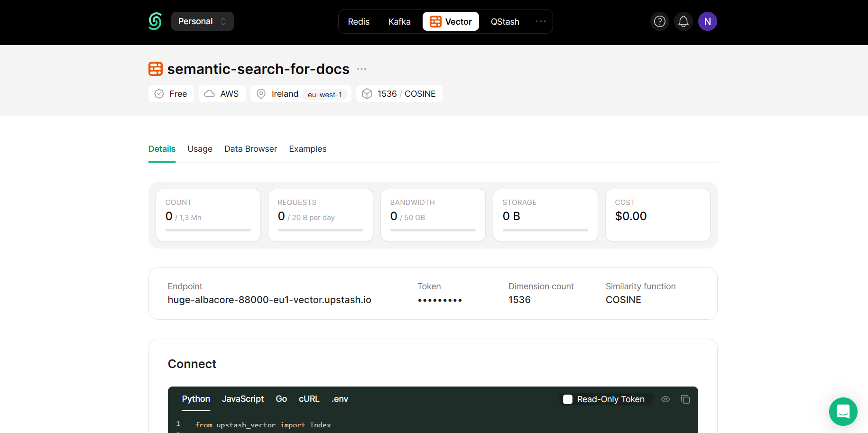Image resolution: width=868 pixels, height=433 pixels.
Task: Open the chat support widget
Action: pos(843,411)
